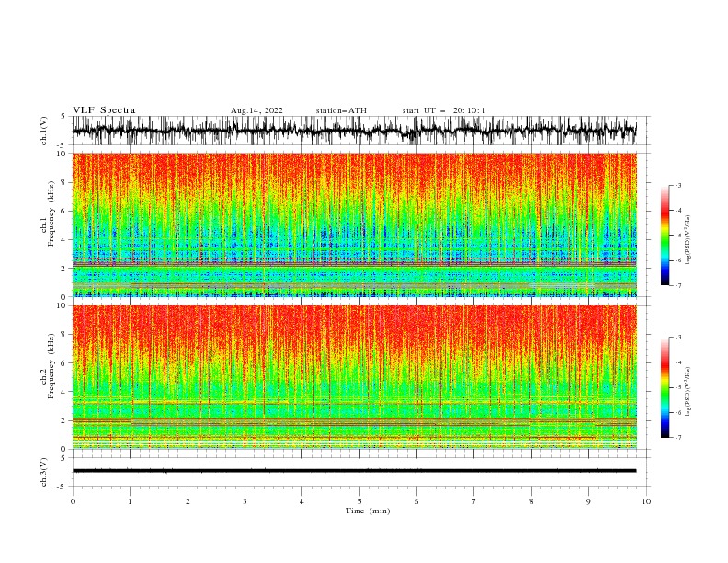Click the "ch.3(V)" axis label

coord(44,472)
